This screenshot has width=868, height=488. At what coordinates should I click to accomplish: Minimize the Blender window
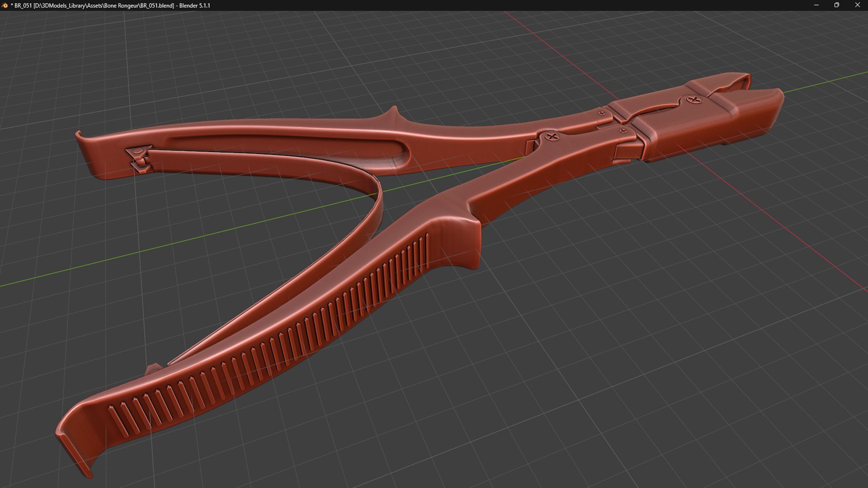pyautogui.click(x=816, y=5)
